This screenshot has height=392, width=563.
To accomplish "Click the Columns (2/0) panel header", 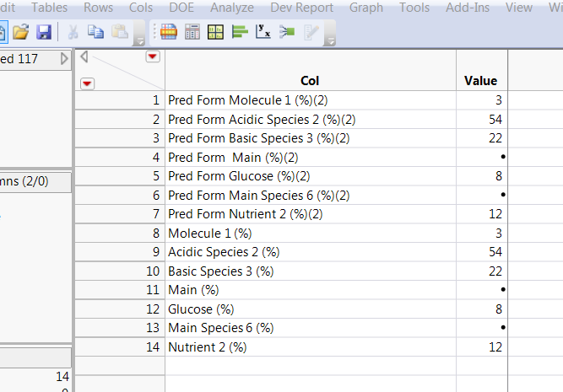I will pos(35,181).
